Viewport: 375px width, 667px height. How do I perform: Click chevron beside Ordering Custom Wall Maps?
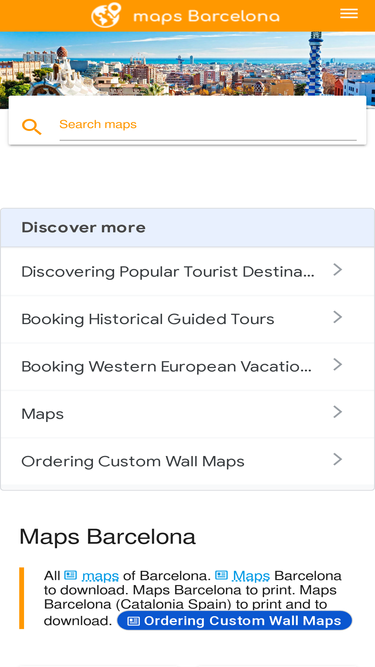(x=338, y=459)
